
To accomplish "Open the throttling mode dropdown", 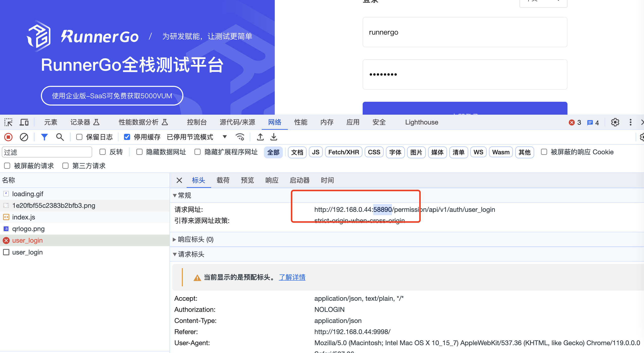I will pos(225,137).
